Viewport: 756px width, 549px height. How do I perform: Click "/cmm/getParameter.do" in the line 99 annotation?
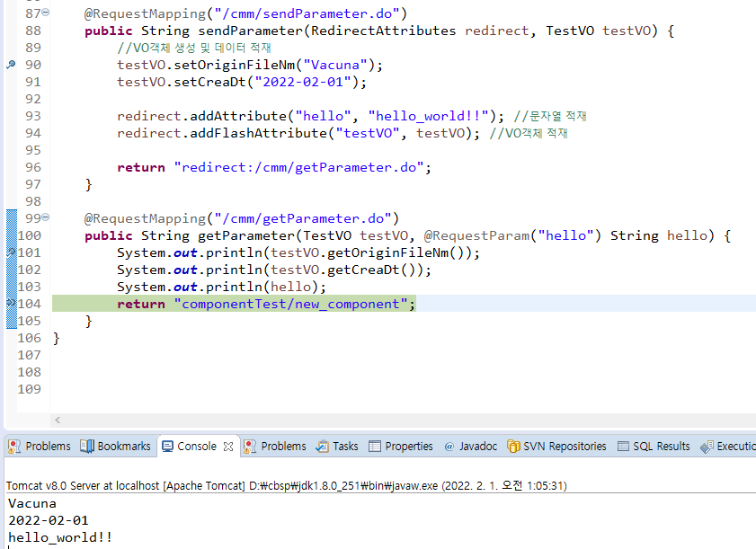(303, 218)
